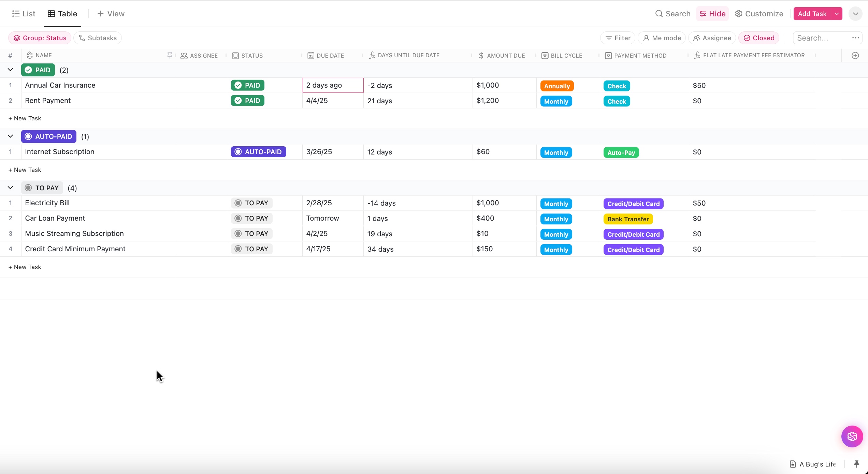Click the pin icon in Name column header
The image size is (868, 474).
pyautogui.click(x=170, y=55)
